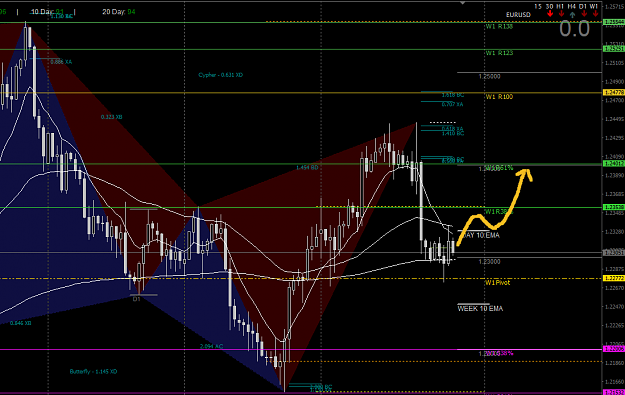The width and height of the screenshot is (625, 395).
Task: Click the 1.23000 round-number label
Action: 489,262
